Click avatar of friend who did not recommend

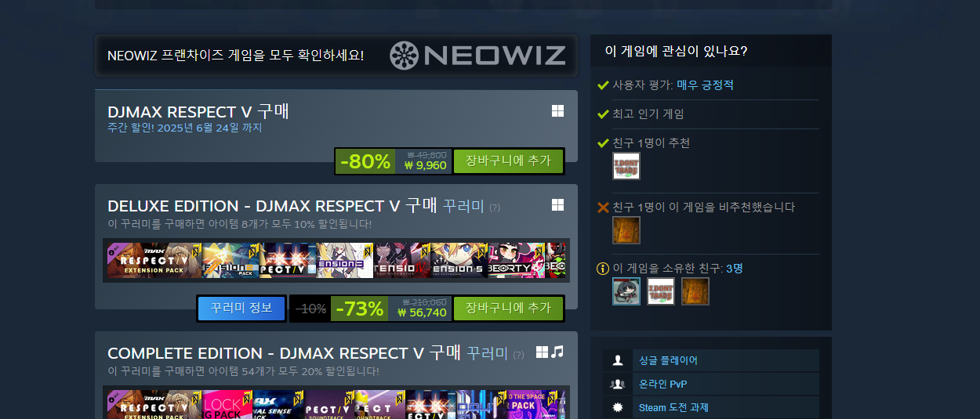tap(626, 230)
